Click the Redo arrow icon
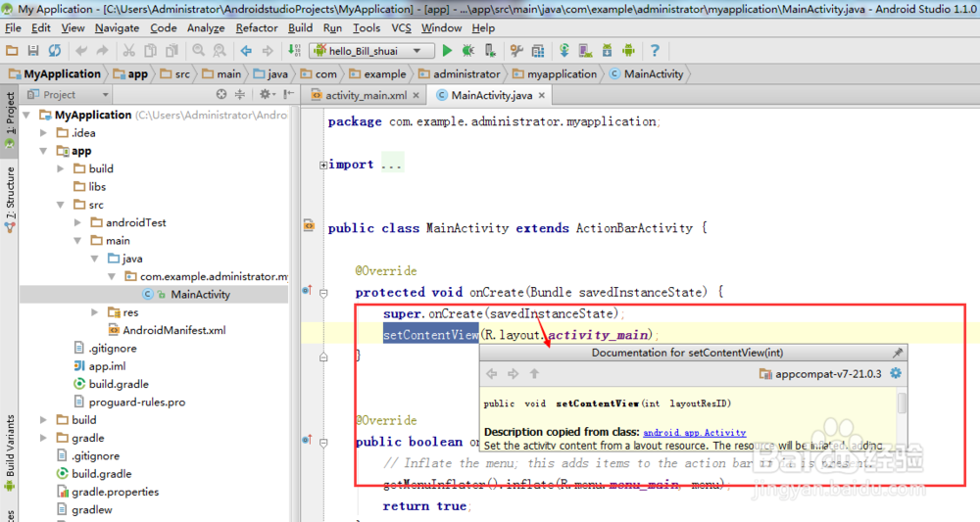980x522 pixels. [103, 51]
